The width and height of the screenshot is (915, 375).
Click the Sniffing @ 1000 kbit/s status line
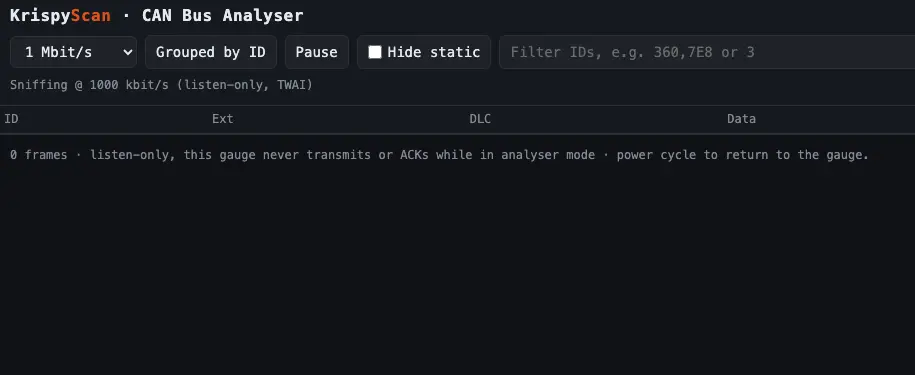[x=161, y=85]
